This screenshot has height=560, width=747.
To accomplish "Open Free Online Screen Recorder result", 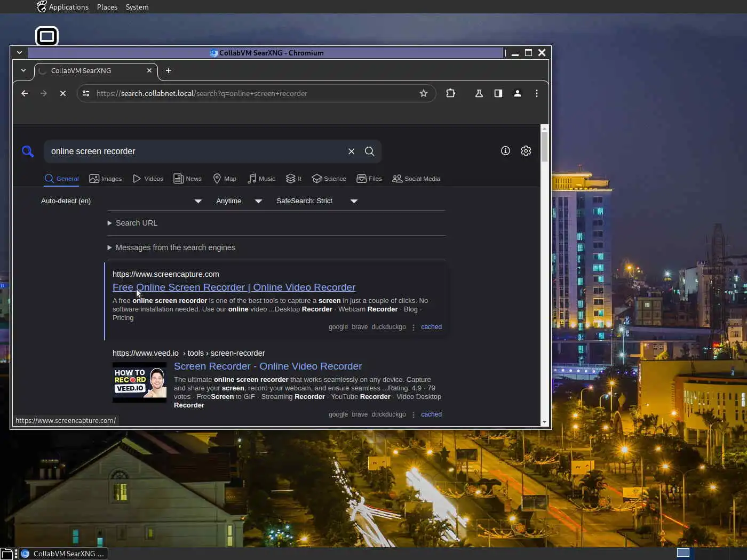I will pos(234,287).
